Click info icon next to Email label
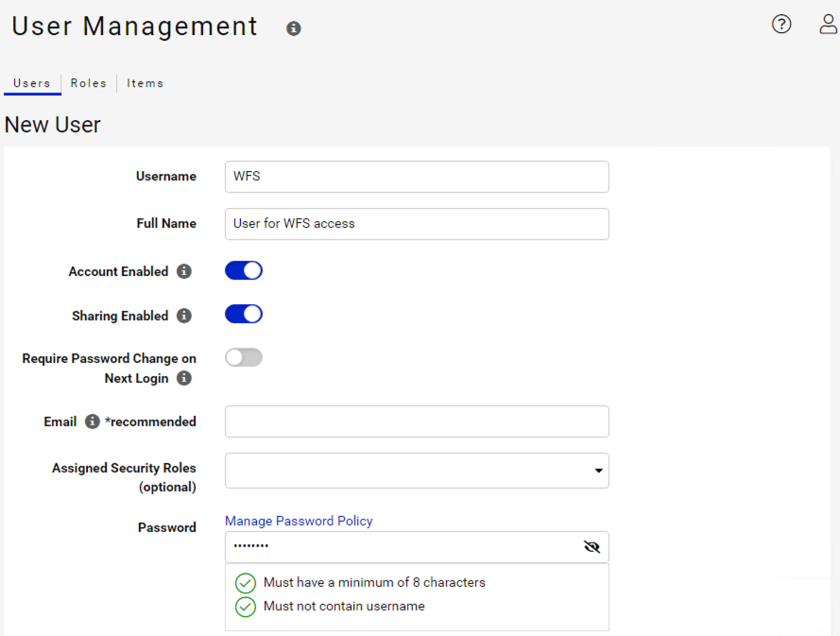 click(91, 421)
